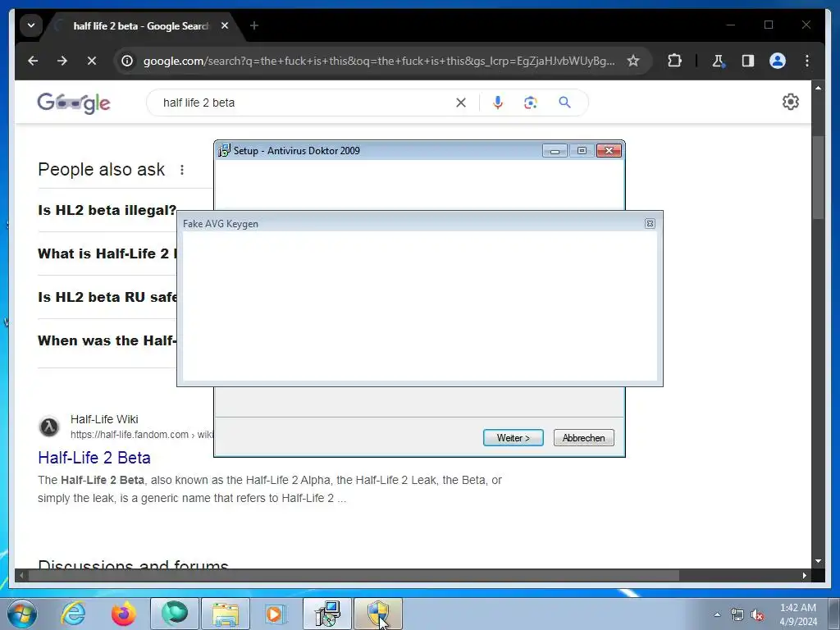Launch Internet Explorer from the taskbar

73,614
